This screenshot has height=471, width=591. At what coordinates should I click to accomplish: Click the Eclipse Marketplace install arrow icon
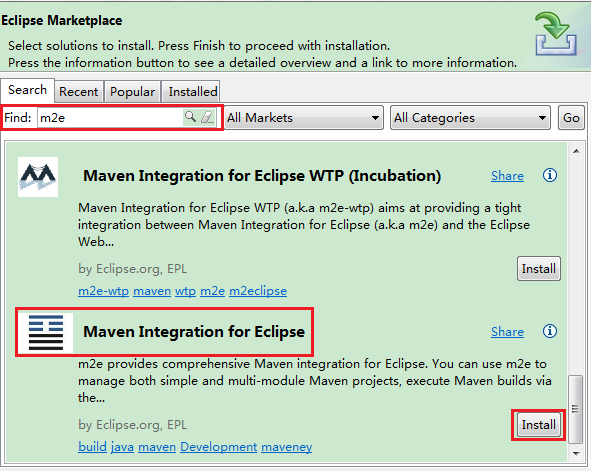point(556,34)
